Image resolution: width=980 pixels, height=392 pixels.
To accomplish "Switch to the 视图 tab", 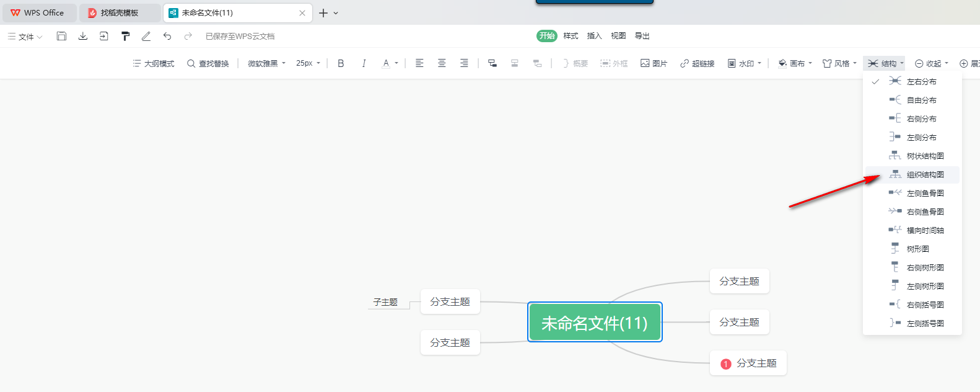I will pyautogui.click(x=618, y=36).
